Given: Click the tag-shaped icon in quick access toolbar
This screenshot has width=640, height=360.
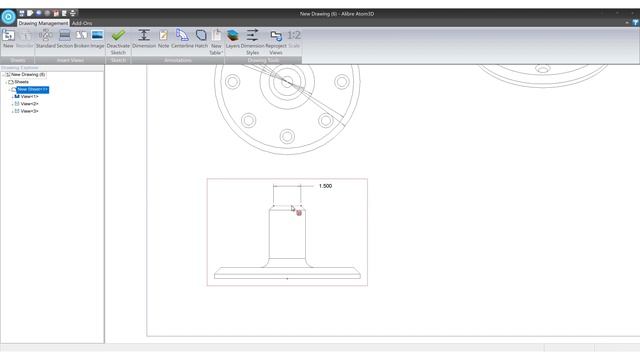Looking at the screenshot, I should 30,13.
